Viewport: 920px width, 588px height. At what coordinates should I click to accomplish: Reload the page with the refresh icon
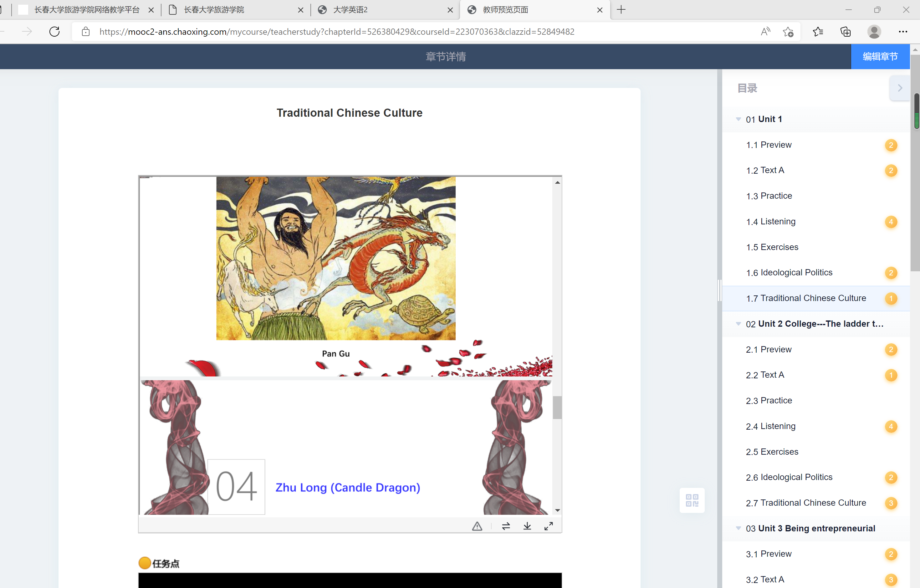[55, 31]
